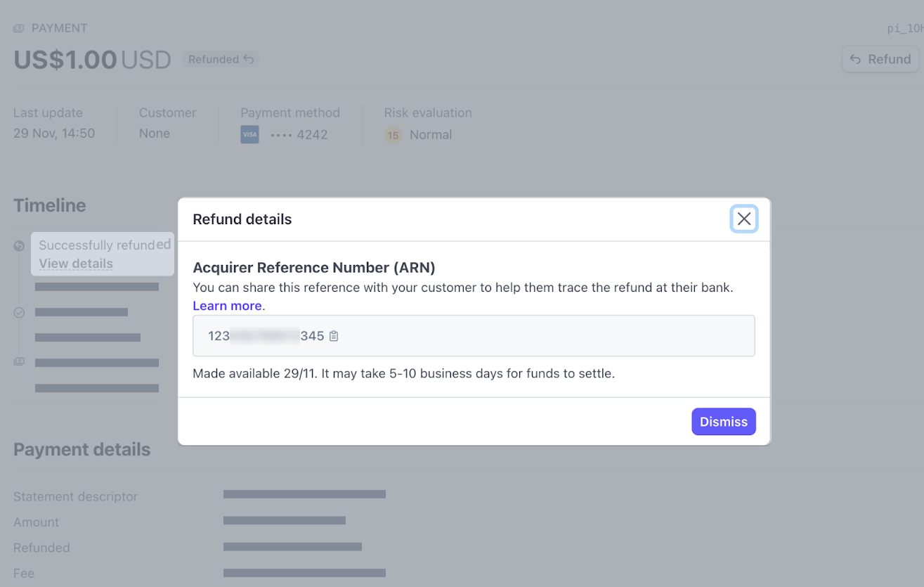
Task: Click the Successfully refunded timeline entry
Action: click(96, 245)
